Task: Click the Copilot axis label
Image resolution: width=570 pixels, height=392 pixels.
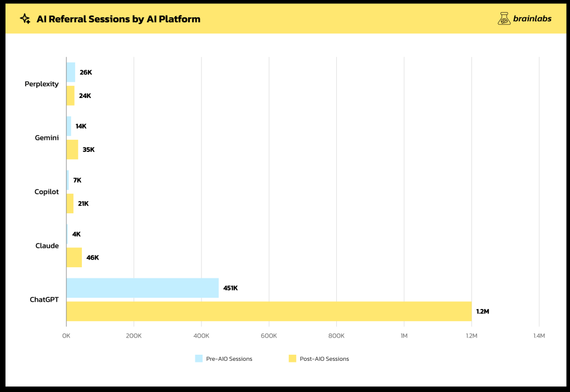Action: click(47, 192)
